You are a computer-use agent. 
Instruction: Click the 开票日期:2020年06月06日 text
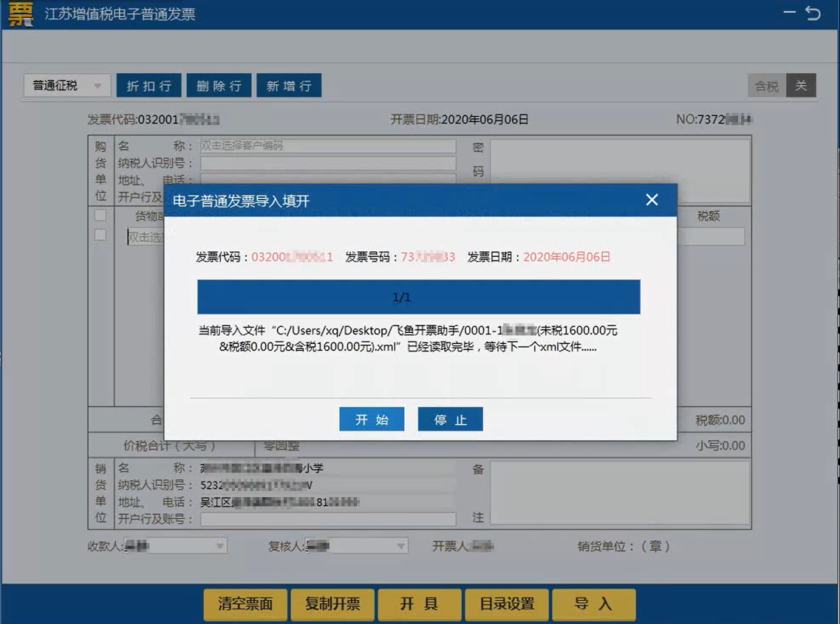[x=459, y=119]
